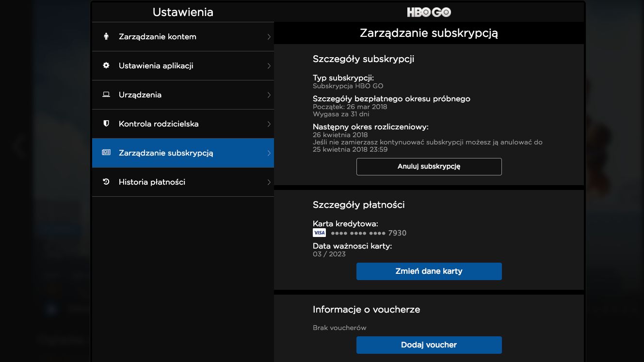The image size is (644, 362).
Task: Expand the chevron on Zarządzanie kontem row
Action: (x=269, y=37)
